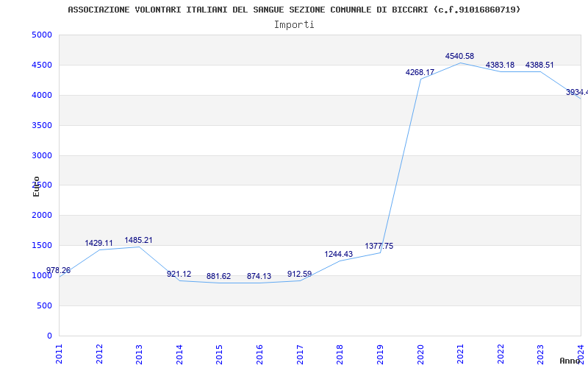Screen dimensions: 588x368
Task: Click the 4383.18 data label
Action: click(x=500, y=66)
